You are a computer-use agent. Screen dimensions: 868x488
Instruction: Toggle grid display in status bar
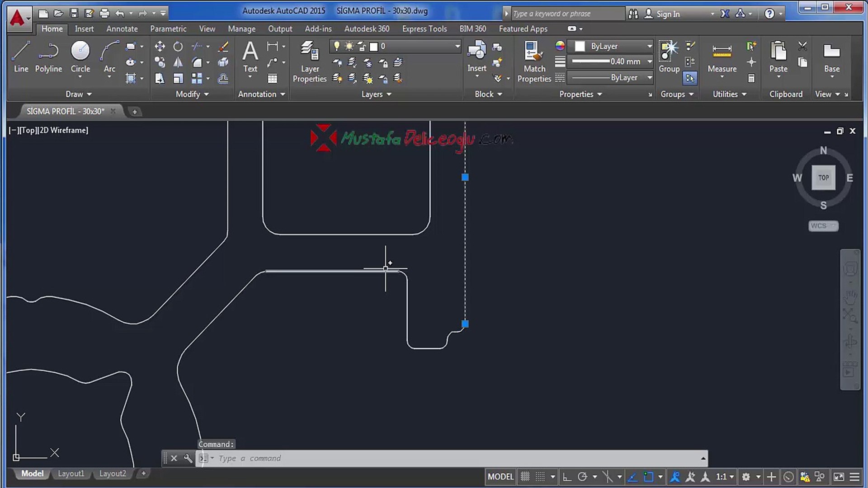[x=525, y=477]
